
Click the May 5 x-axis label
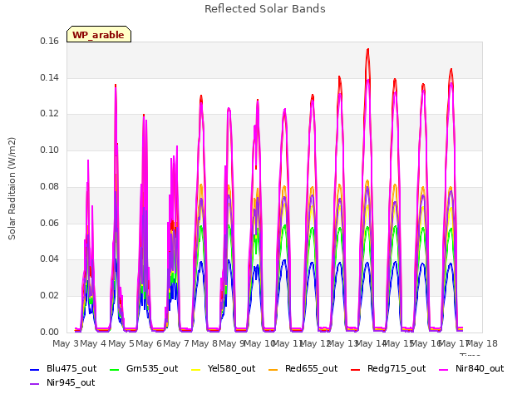click(x=121, y=343)
